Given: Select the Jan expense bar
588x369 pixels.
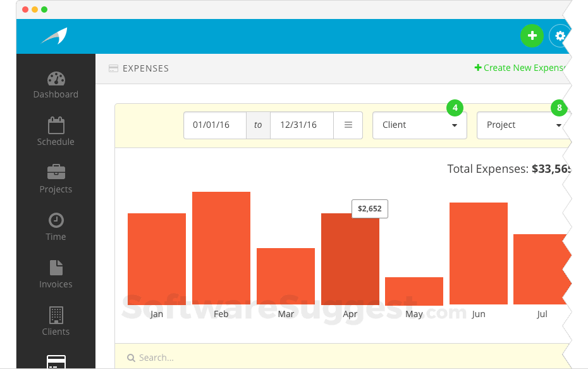Looking at the screenshot, I should click(x=157, y=259).
